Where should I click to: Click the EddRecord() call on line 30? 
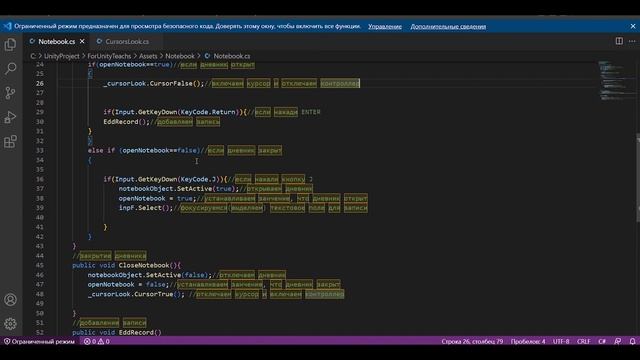pyautogui.click(x=127, y=122)
